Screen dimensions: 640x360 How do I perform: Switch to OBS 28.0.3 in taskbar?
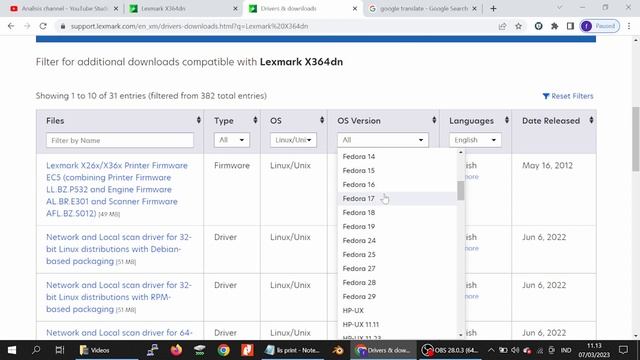coord(450,350)
